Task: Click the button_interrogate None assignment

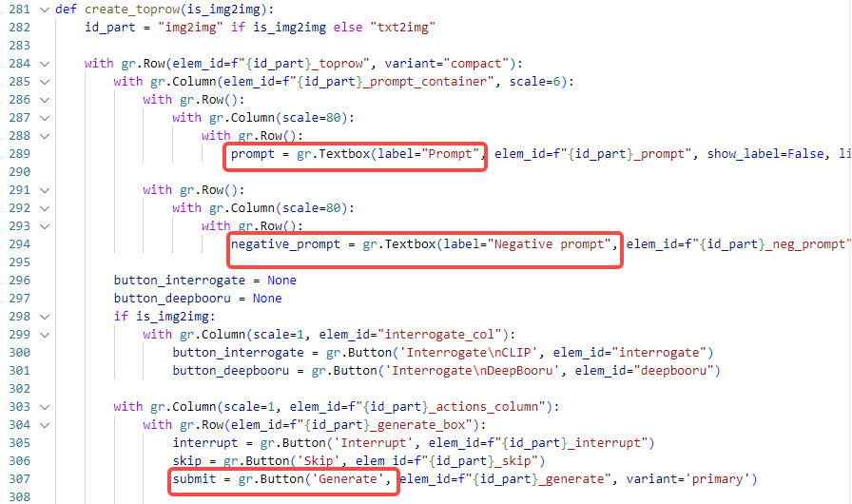Action: (x=204, y=281)
